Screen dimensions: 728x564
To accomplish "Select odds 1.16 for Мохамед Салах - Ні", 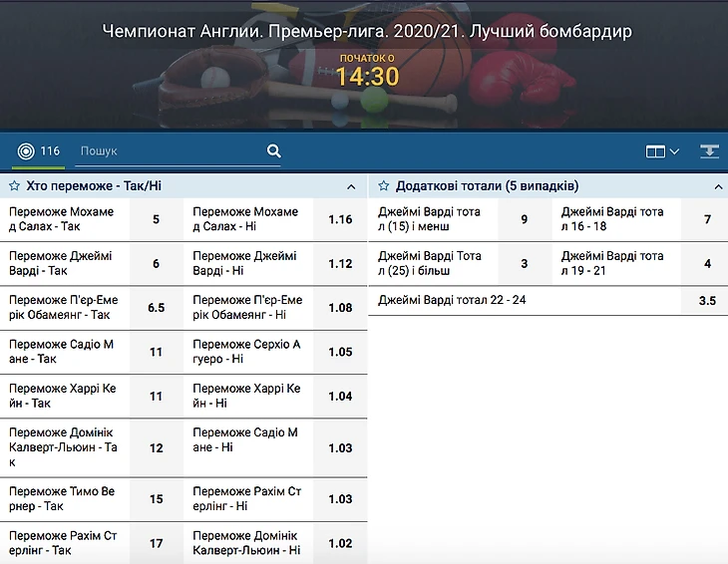I will point(340,219).
